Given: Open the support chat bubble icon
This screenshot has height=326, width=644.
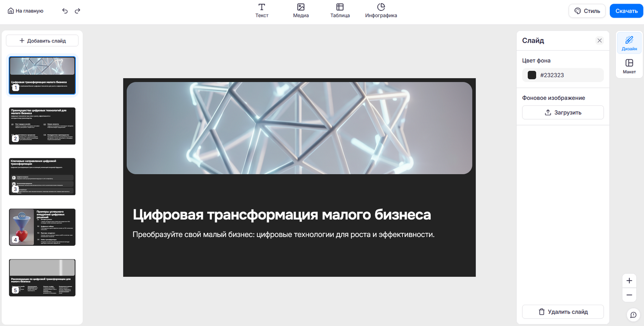Looking at the screenshot, I should pyautogui.click(x=633, y=315).
